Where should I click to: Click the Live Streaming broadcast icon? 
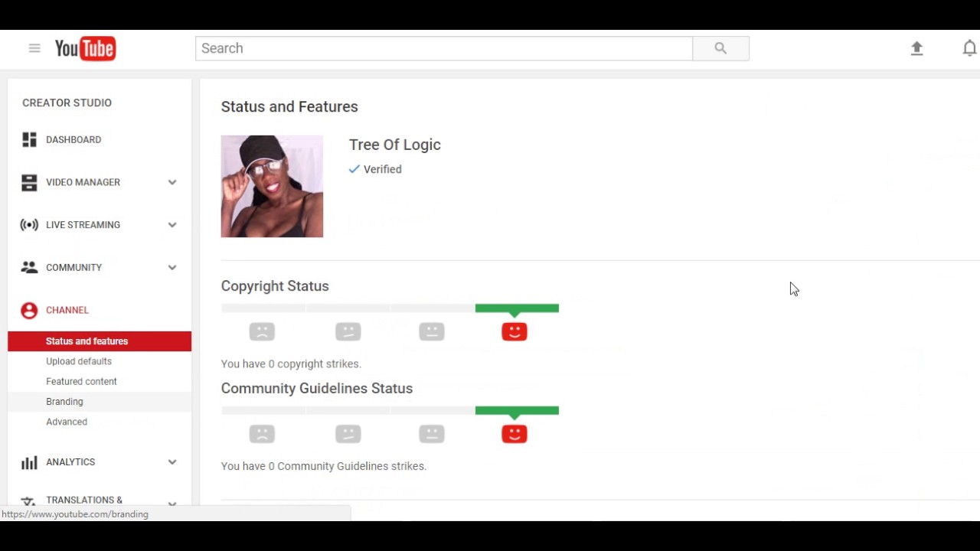coord(29,225)
